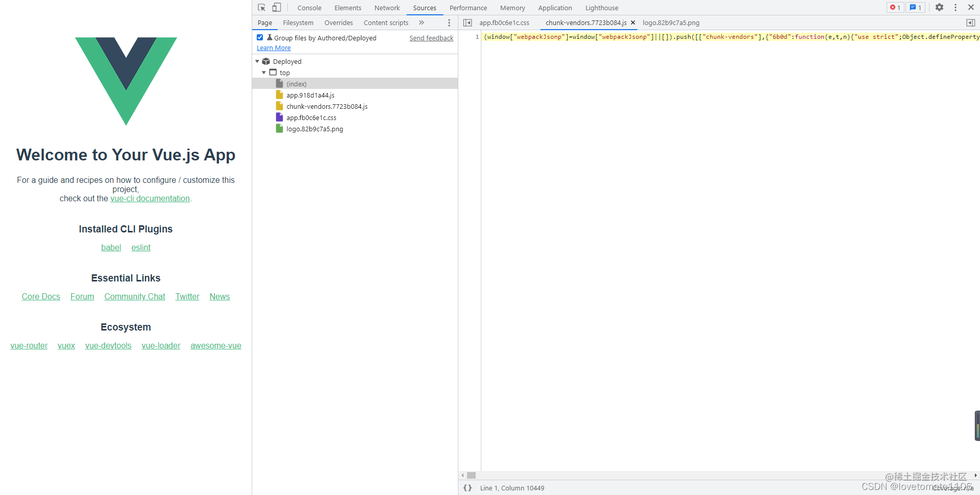Click the (index) document icon

click(x=279, y=84)
